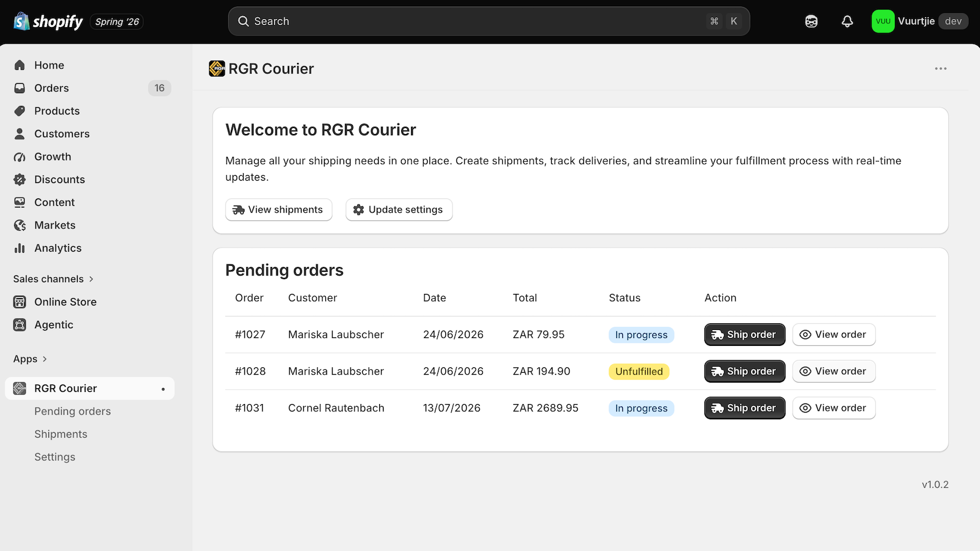Click the In progress badge for #1031
980x551 pixels.
click(x=641, y=408)
